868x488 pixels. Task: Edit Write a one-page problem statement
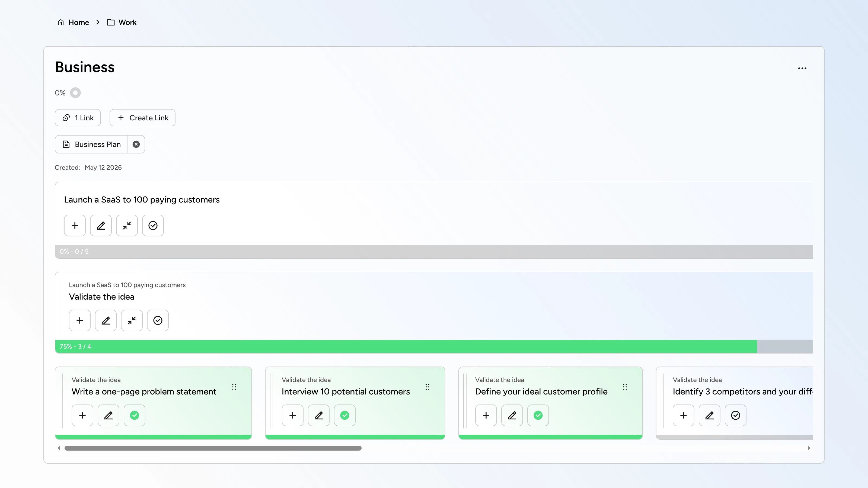108,415
